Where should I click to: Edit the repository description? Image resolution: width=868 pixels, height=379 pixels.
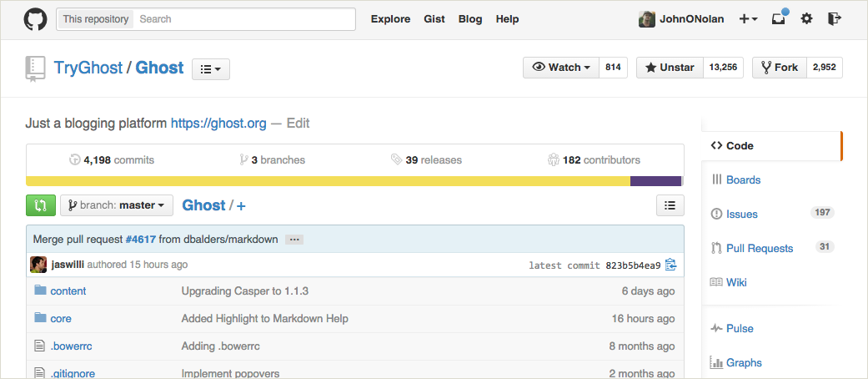click(x=298, y=123)
